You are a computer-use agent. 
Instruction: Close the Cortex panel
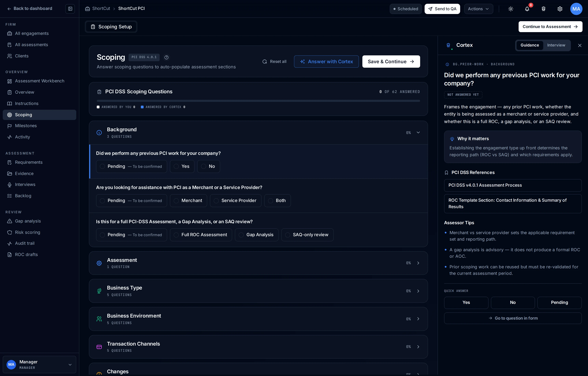click(579, 45)
